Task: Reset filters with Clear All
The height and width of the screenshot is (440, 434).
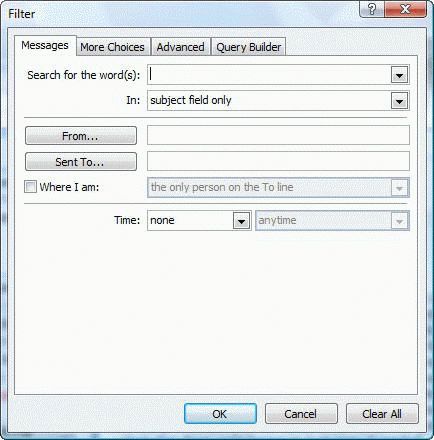Action: [382, 414]
